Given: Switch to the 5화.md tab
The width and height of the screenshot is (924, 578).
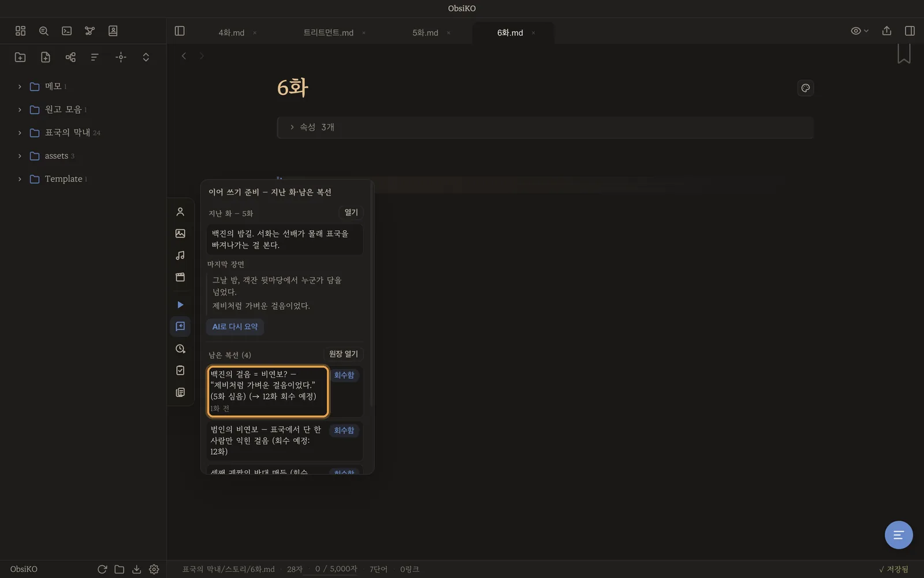Looking at the screenshot, I should pos(425,33).
